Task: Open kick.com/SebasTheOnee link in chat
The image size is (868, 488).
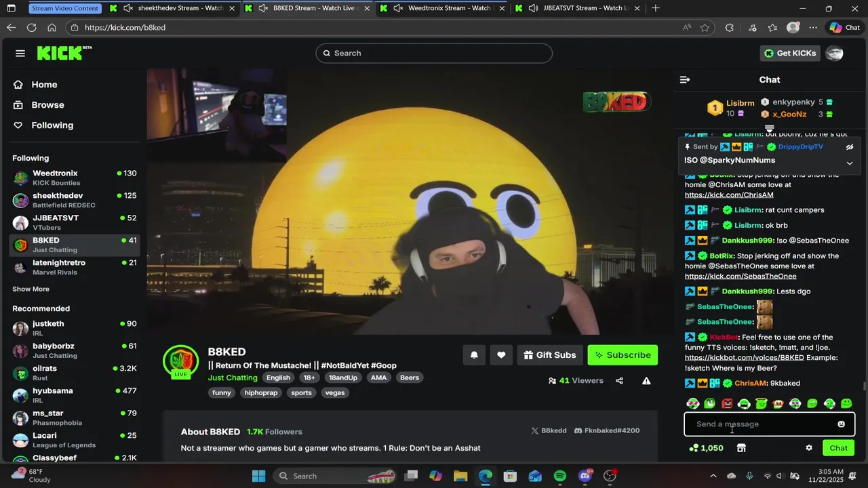Action: click(x=741, y=277)
